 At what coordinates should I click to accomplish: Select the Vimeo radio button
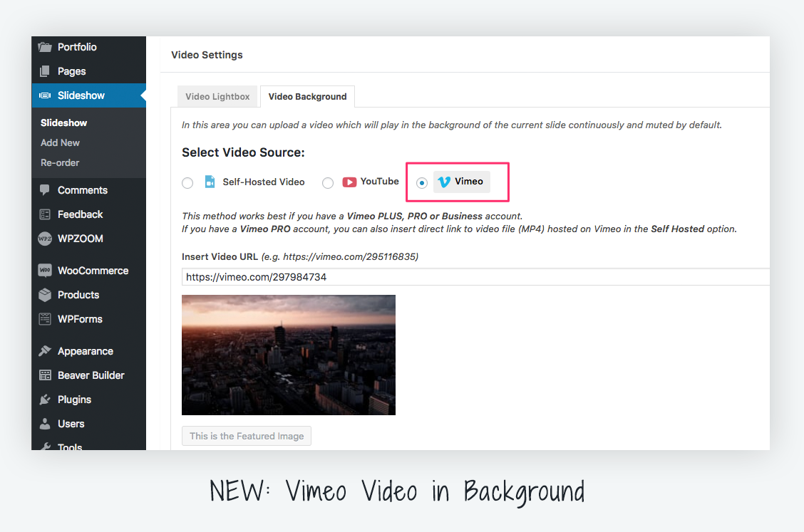coord(422,183)
